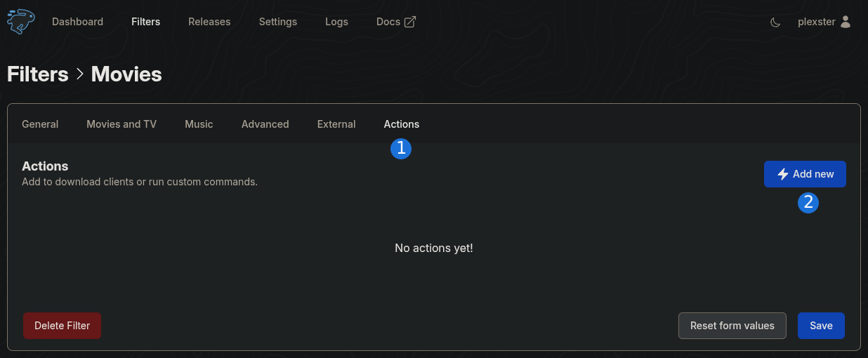868x358 pixels.
Task: Click the user avatar icon
Action: [x=846, y=22]
